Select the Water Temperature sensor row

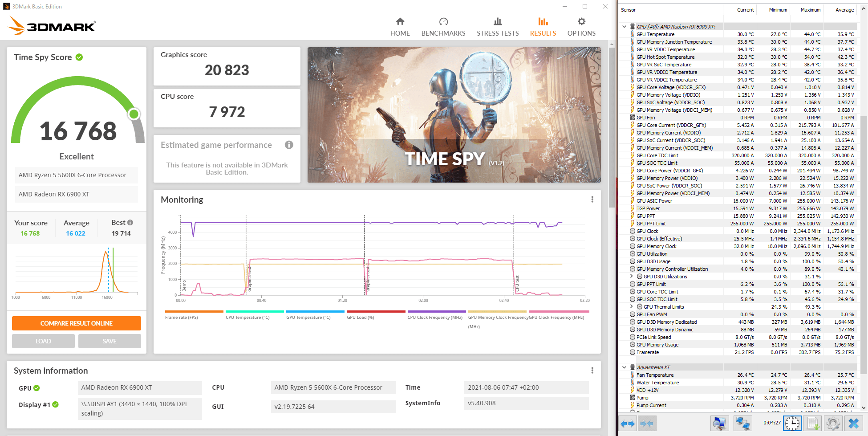[737, 383]
